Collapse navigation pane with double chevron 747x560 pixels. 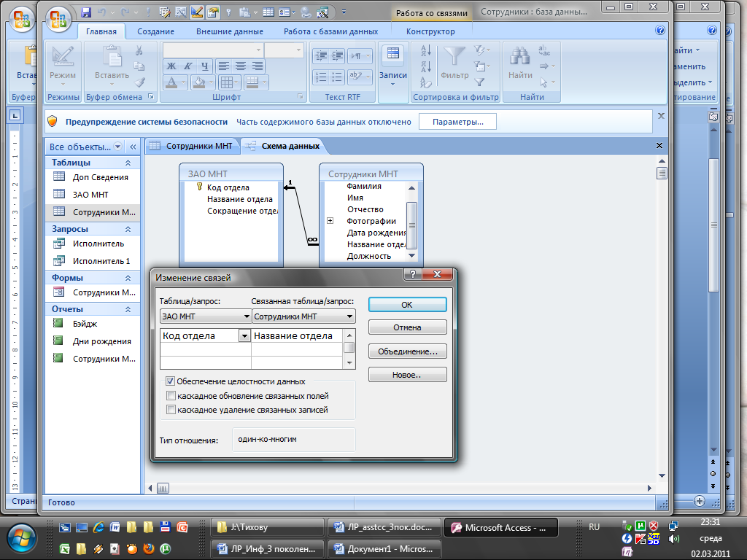(133, 147)
